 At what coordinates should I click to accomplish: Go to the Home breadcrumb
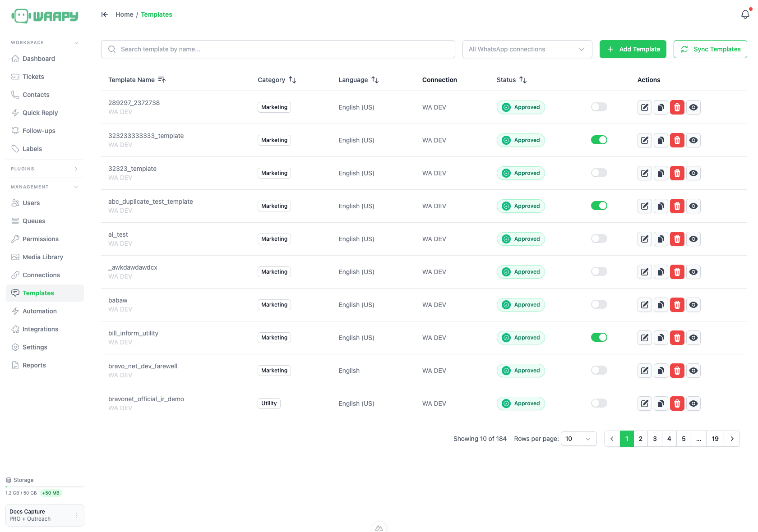[x=124, y=14]
